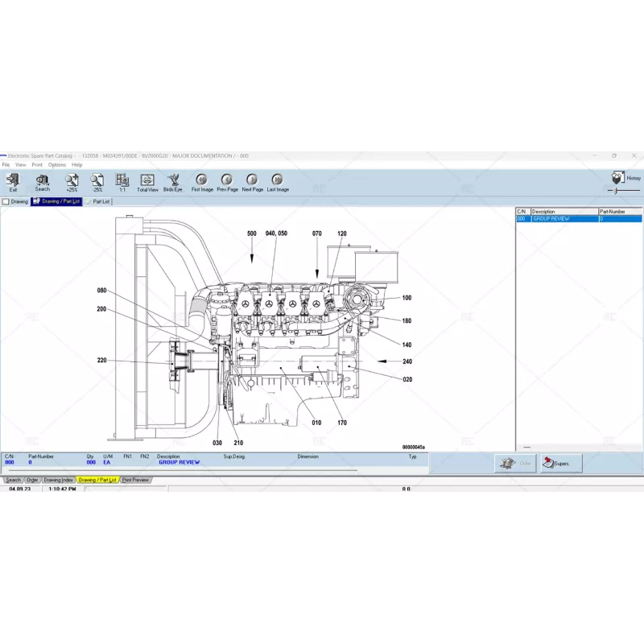Open the Options menu
Image resolution: width=644 pixels, height=644 pixels.
57,164
